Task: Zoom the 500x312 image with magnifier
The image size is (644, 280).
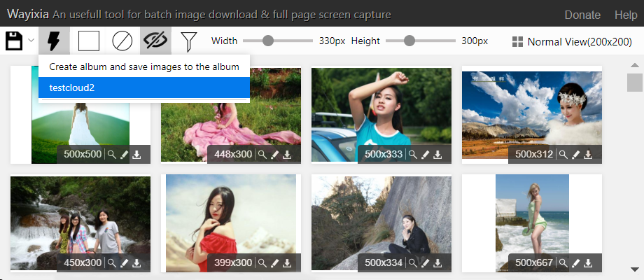Action: pos(563,155)
